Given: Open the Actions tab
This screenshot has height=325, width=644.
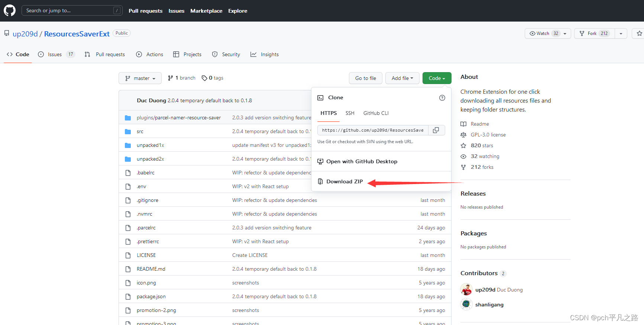Looking at the screenshot, I should tap(149, 54).
